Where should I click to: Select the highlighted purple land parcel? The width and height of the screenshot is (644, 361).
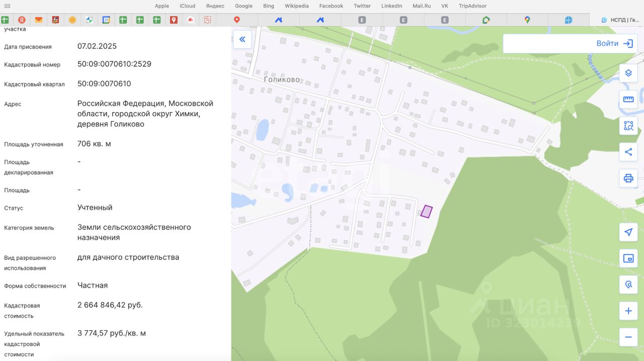pyautogui.click(x=427, y=212)
